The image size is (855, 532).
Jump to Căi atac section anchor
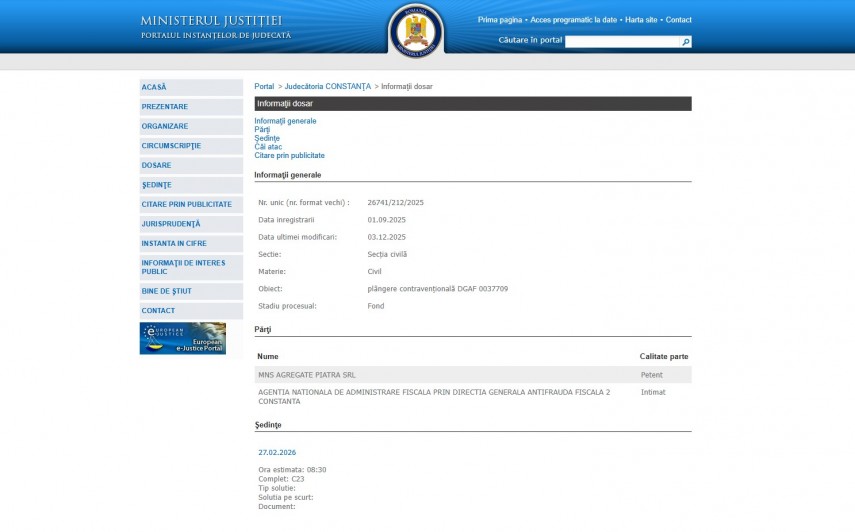click(268, 147)
